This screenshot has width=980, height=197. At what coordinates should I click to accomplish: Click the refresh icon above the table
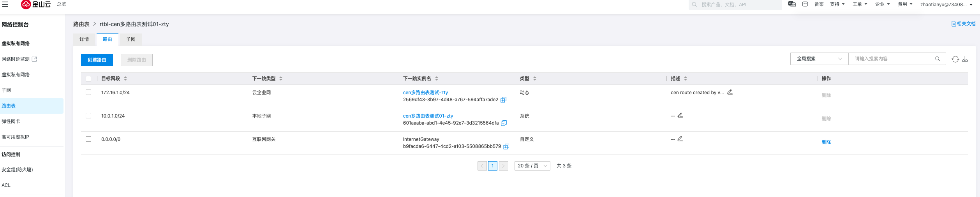(x=955, y=59)
